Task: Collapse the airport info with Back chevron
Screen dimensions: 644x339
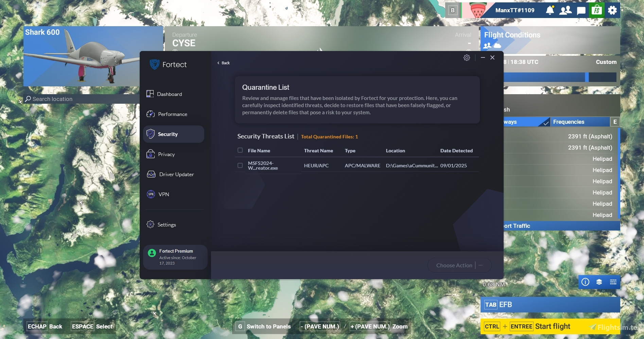Action: click(223, 63)
